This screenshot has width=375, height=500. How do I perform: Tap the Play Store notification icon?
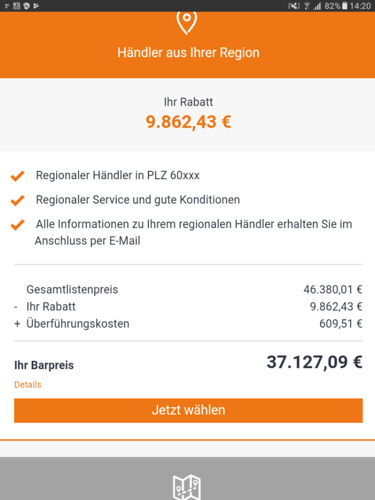[36, 6]
